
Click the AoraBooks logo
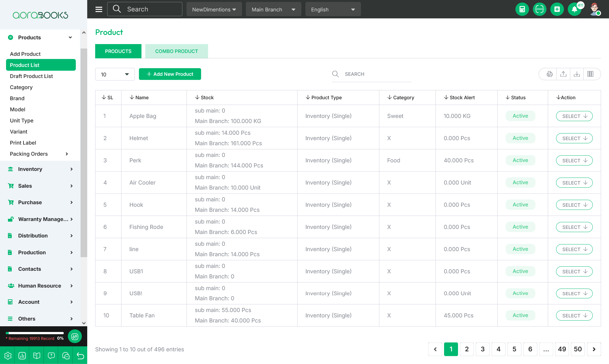pyautogui.click(x=40, y=15)
